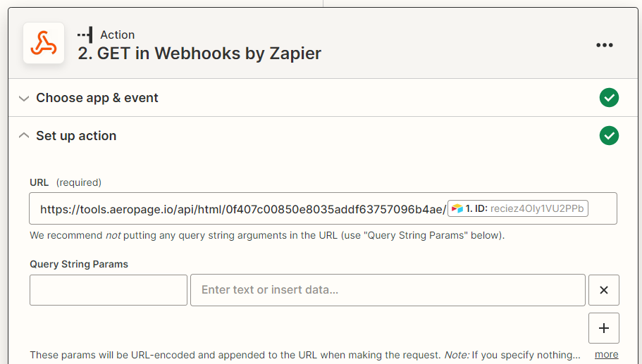Click the Query String Params label
This screenshot has width=642, height=364.
click(79, 264)
